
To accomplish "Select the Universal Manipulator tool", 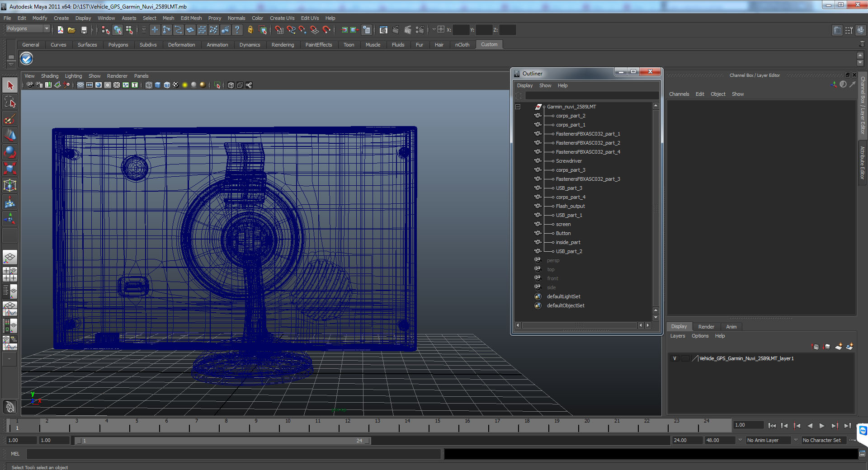I will pos(10,186).
